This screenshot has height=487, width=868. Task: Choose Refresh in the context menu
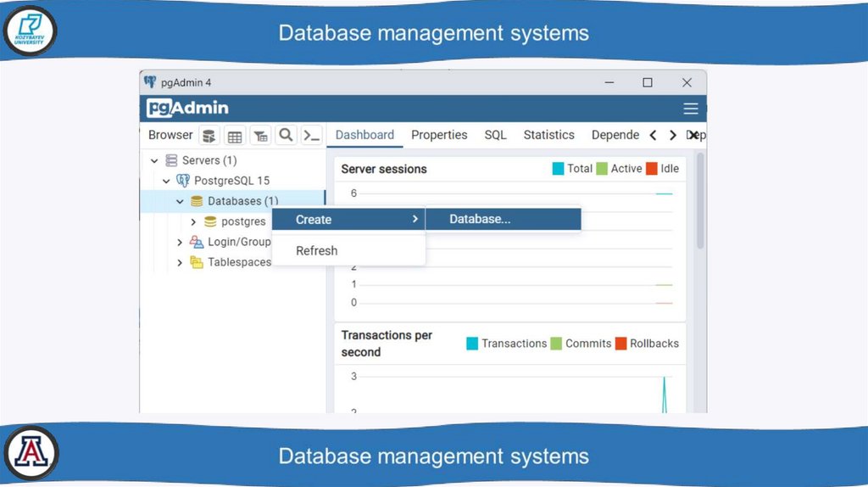click(348, 250)
